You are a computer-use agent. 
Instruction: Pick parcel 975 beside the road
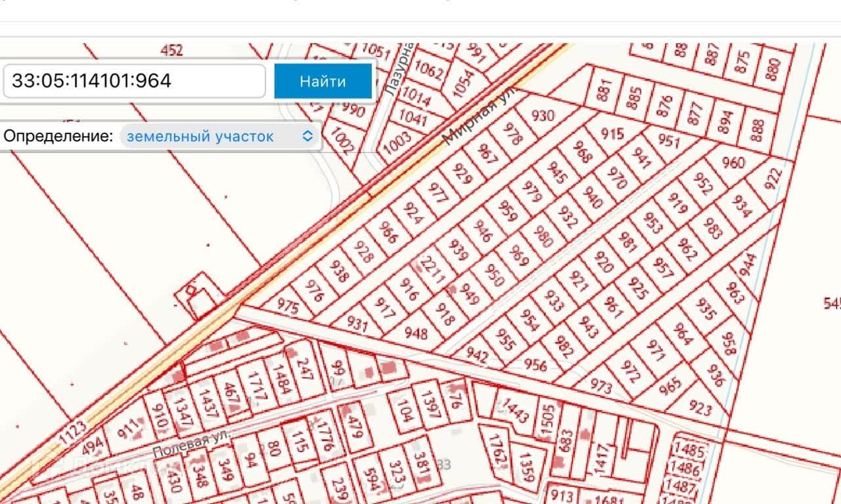[x=289, y=307]
